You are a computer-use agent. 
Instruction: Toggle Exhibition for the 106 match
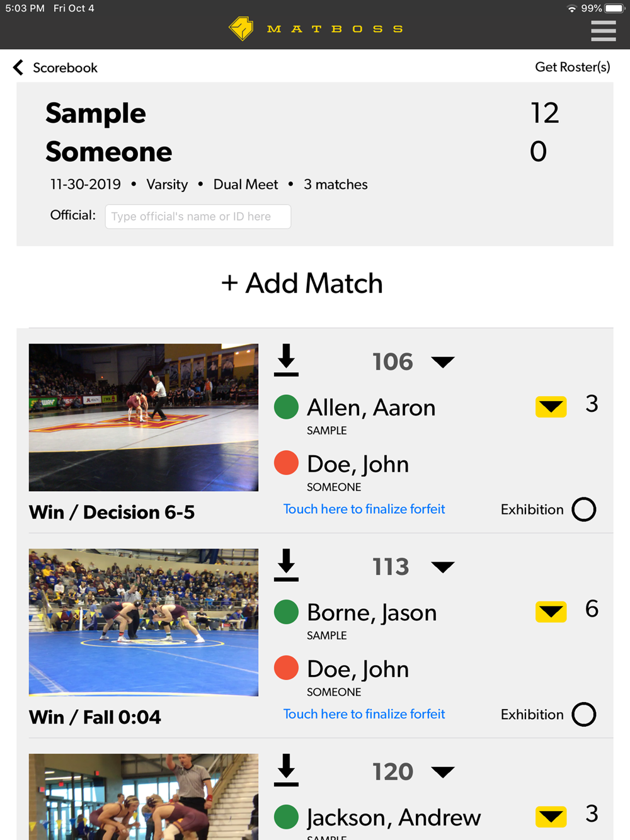583,509
